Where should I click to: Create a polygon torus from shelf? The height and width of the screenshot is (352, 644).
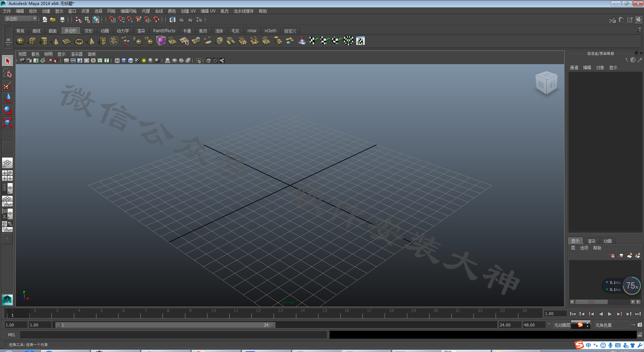(79, 41)
